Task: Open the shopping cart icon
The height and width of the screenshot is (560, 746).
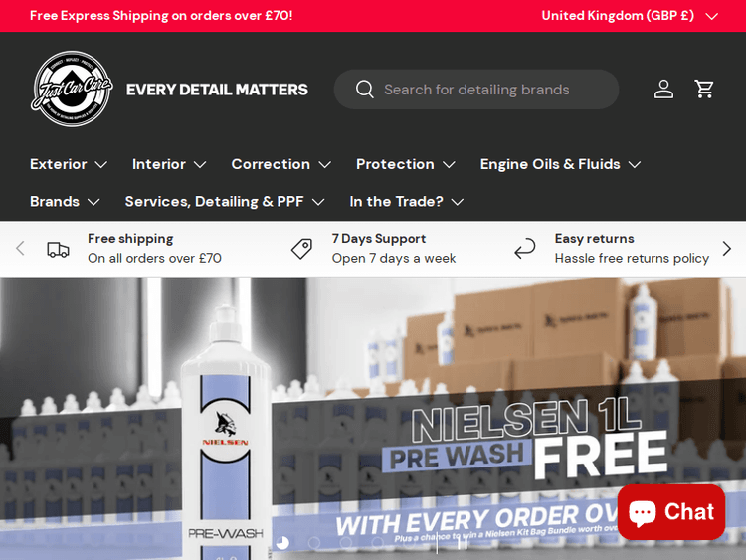Action: (x=704, y=89)
